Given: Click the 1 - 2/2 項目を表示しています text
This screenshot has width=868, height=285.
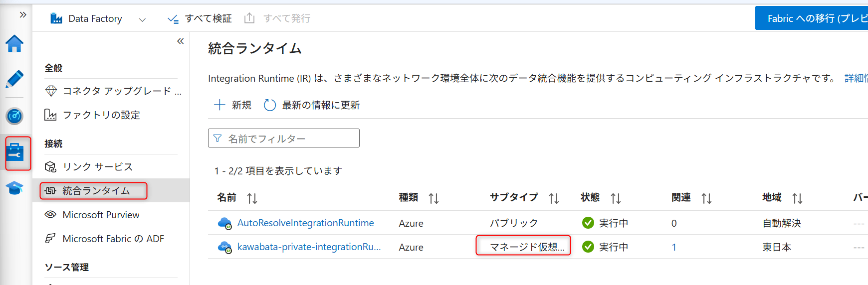Looking at the screenshot, I should (x=278, y=171).
